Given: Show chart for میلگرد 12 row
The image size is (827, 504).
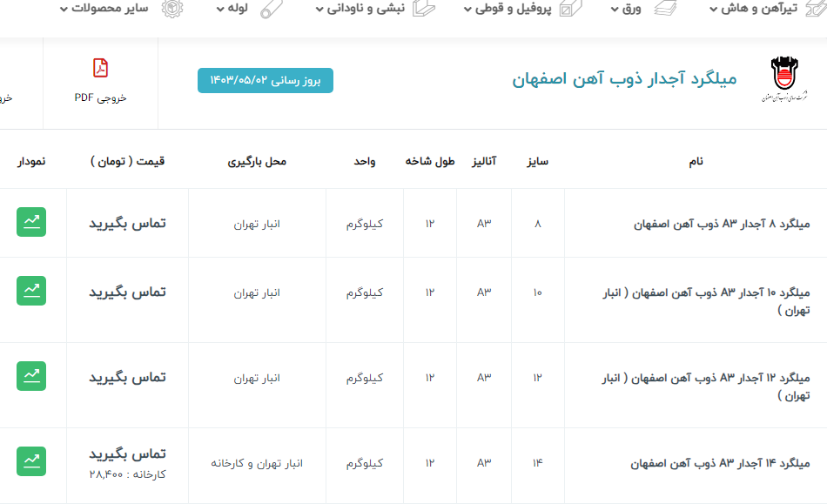Looking at the screenshot, I should tap(31, 375).
